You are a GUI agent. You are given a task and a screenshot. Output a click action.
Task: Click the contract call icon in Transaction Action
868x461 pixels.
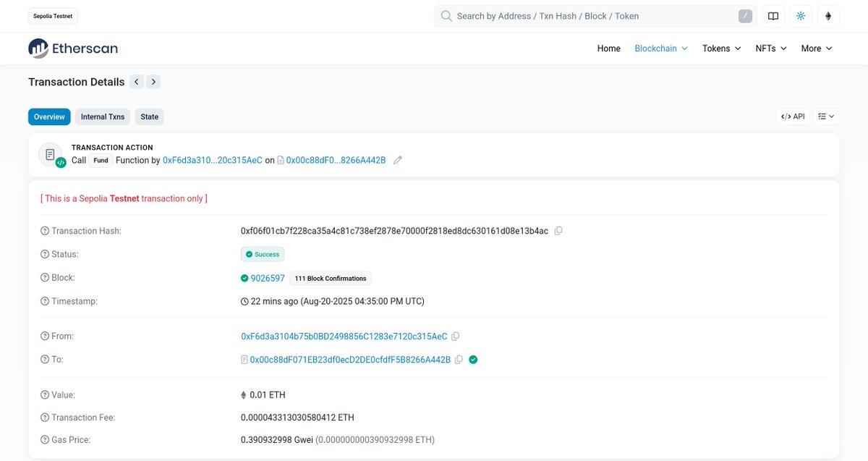click(x=52, y=156)
